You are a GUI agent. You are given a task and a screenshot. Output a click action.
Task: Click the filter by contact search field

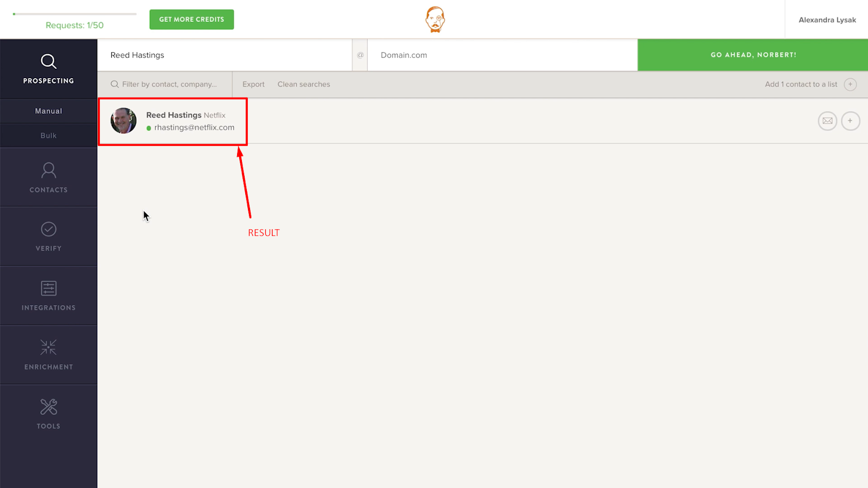(x=165, y=84)
